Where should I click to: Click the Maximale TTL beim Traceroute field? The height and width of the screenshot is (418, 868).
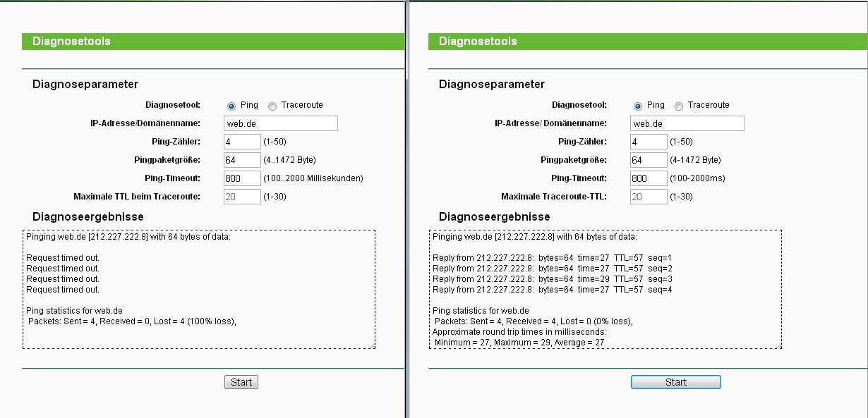coord(242,197)
